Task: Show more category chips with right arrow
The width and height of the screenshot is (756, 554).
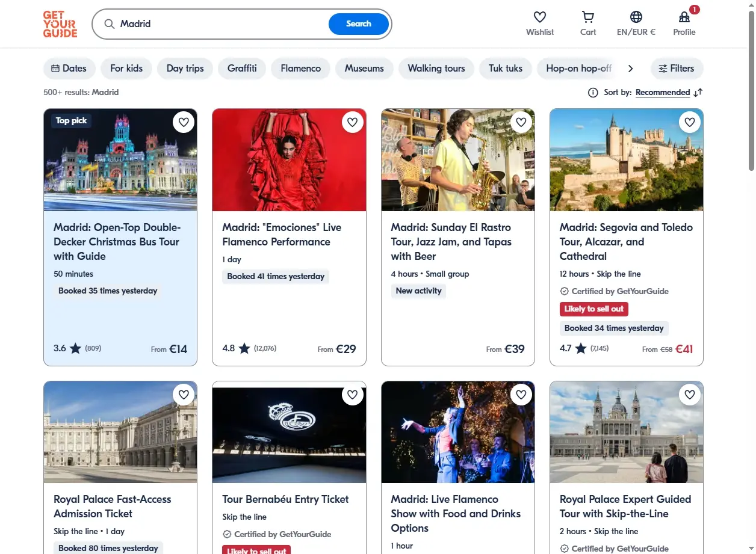Action: click(631, 69)
